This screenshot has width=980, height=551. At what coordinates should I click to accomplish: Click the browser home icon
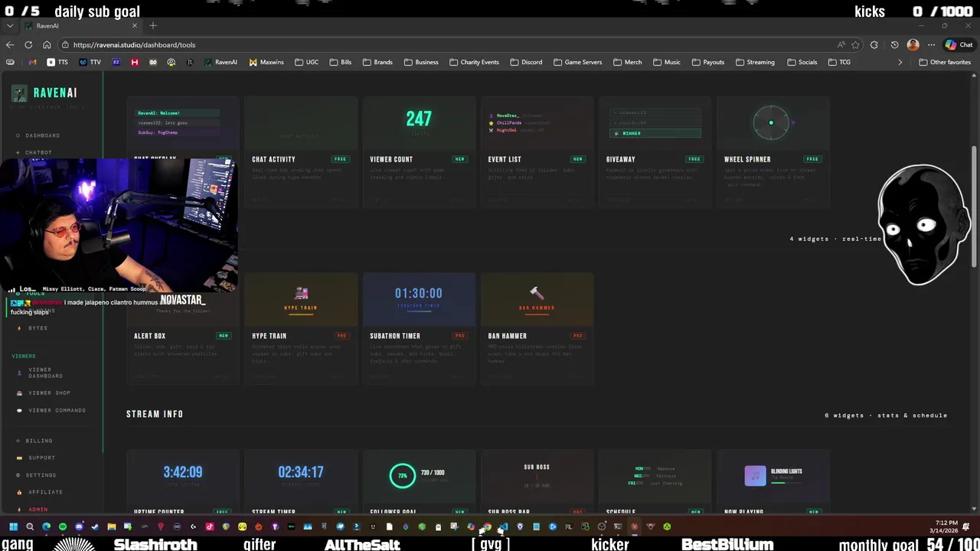(x=47, y=44)
